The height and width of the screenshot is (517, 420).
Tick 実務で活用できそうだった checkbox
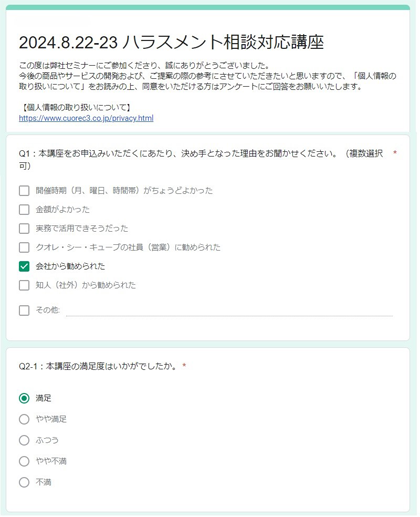(24, 229)
